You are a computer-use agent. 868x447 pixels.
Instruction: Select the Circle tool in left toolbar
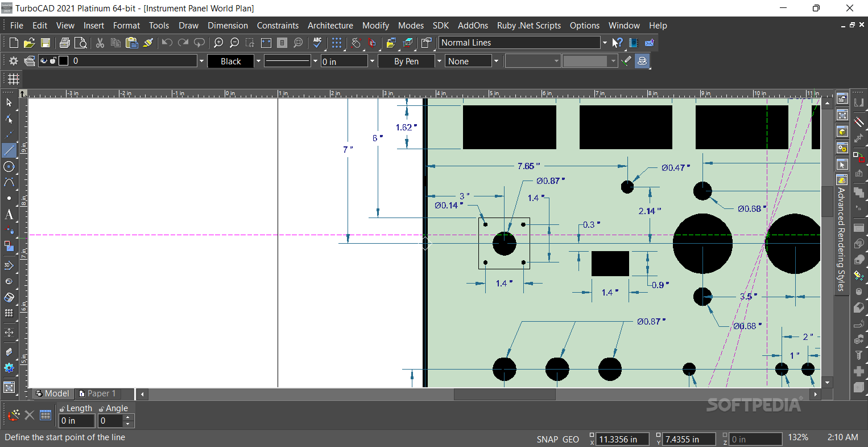[x=9, y=166]
